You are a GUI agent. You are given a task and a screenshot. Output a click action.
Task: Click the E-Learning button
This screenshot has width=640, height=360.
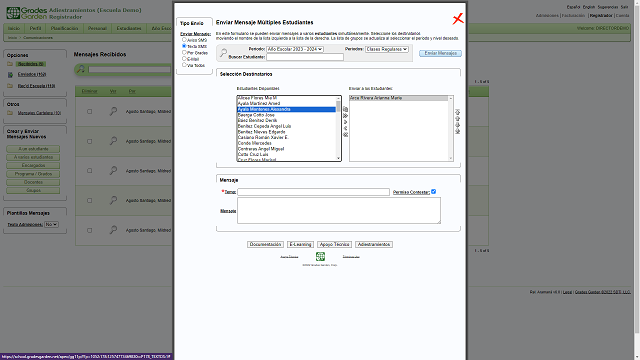tap(300, 244)
